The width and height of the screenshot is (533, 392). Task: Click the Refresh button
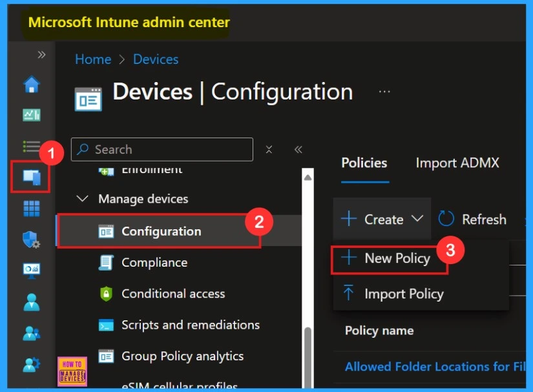(x=472, y=219)
